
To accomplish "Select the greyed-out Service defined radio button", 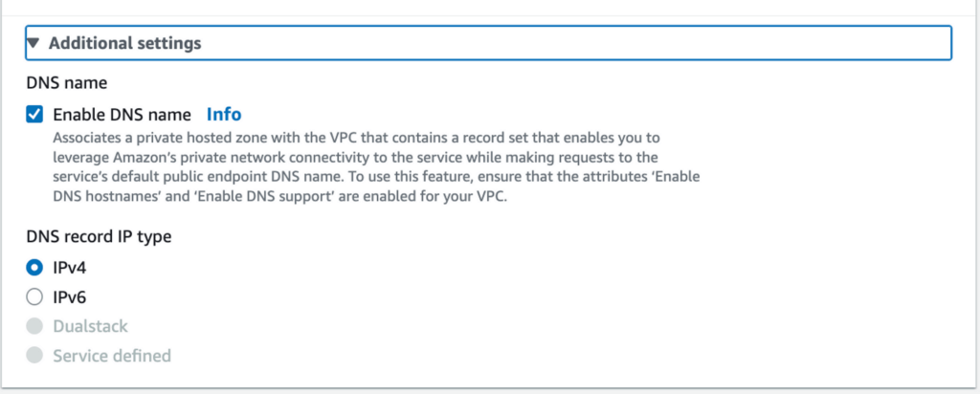I will tap(34, 356).
